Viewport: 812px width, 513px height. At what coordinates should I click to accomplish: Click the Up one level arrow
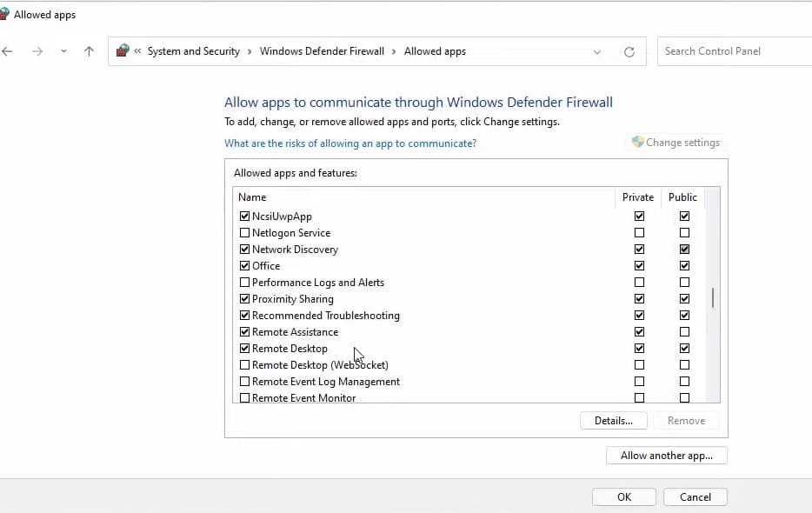pos(89,51)
